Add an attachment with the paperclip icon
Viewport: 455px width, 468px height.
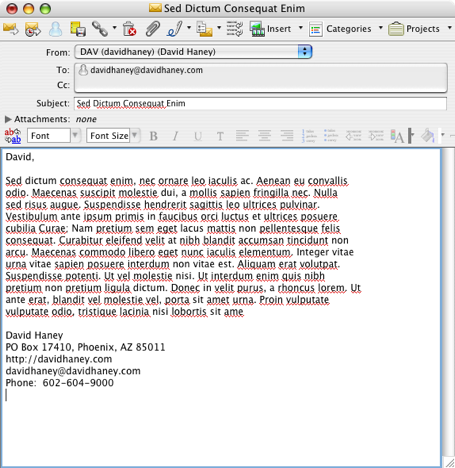153,29
